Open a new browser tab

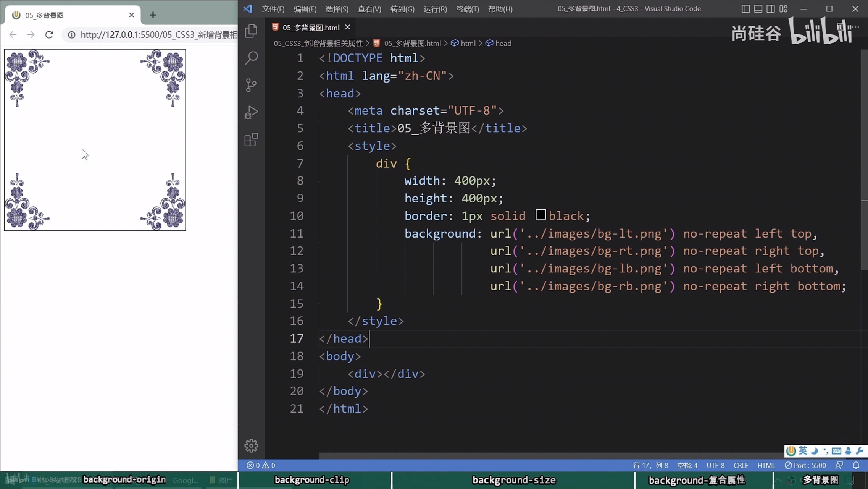[153, 15]
